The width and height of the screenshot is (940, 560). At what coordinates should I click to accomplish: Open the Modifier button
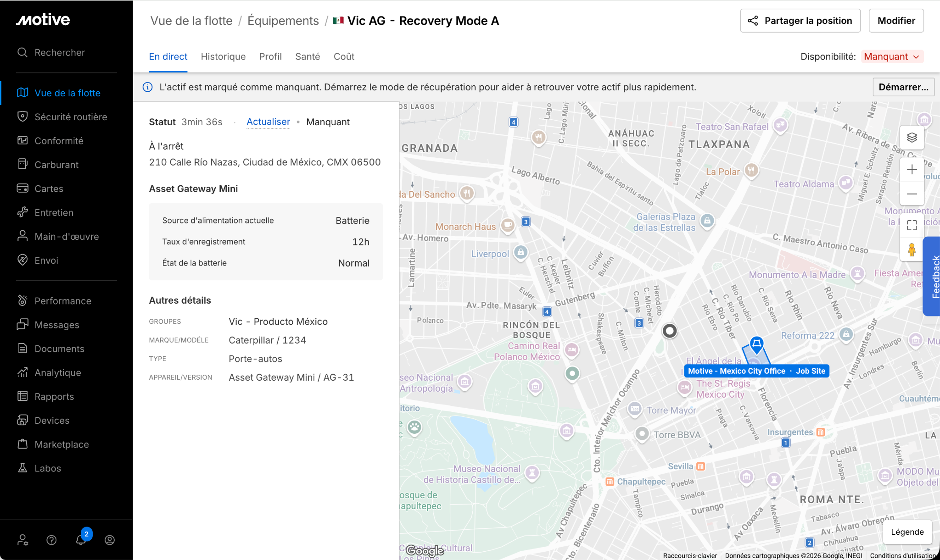896,21
